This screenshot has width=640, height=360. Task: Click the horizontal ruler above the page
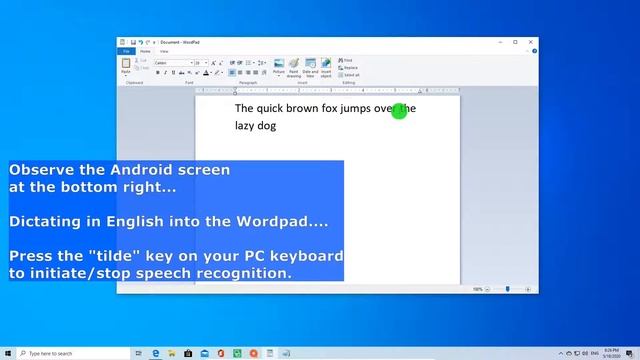327,90
